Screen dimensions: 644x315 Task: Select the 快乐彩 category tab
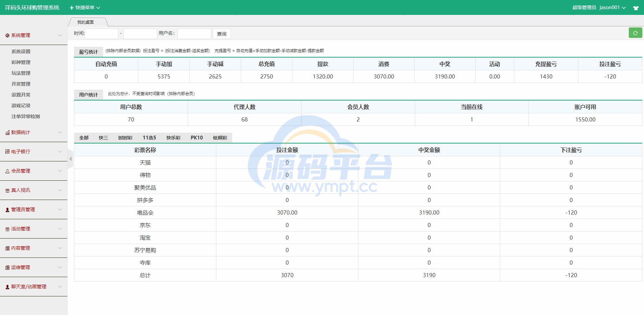tap(173, 138)
